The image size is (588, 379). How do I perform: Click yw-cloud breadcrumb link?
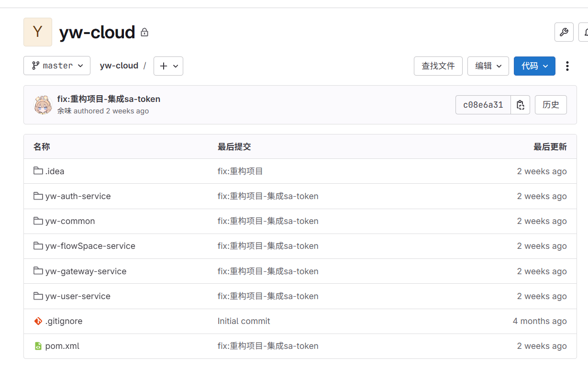(x=119, y=66)
